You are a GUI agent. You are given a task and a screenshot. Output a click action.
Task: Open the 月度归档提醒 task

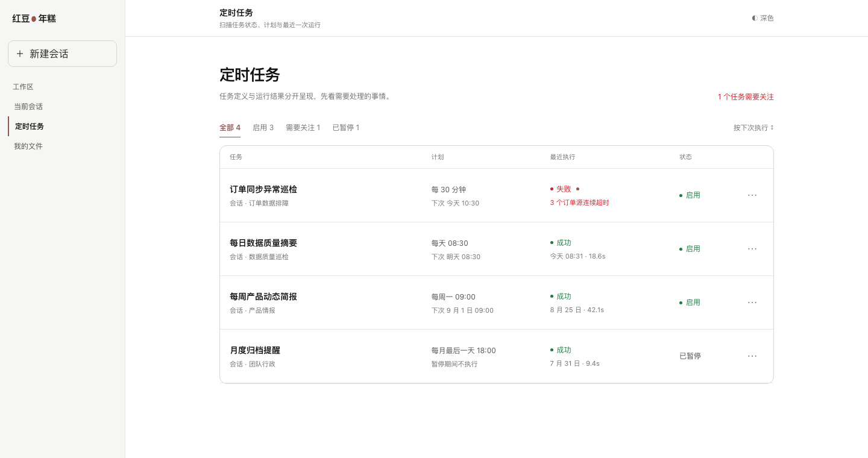point(255,350)
